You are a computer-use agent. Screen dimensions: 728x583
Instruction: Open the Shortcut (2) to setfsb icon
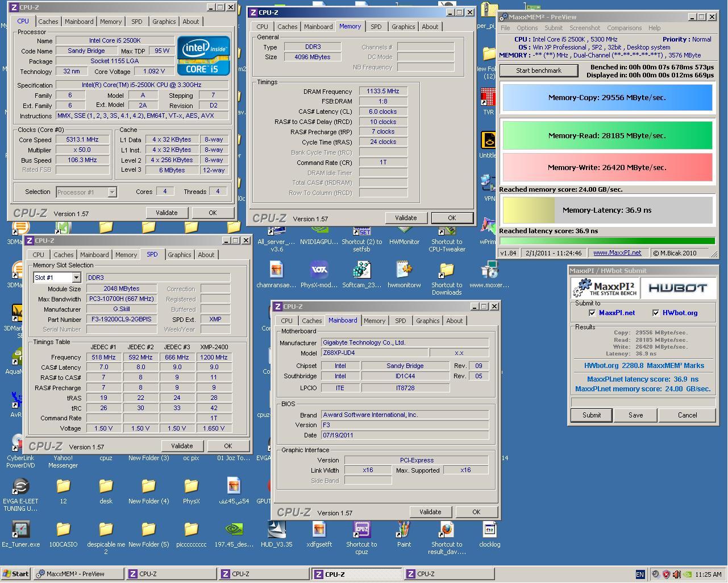coord(361,236)
